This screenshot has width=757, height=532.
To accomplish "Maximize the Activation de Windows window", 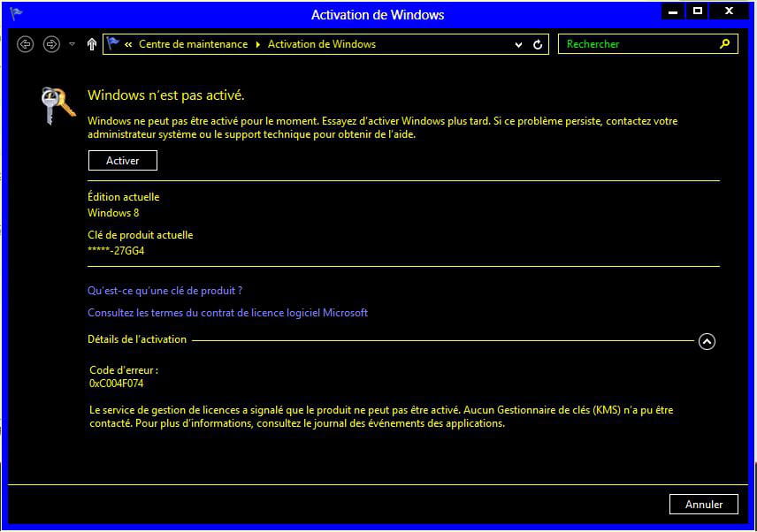I will pos(697,11).
